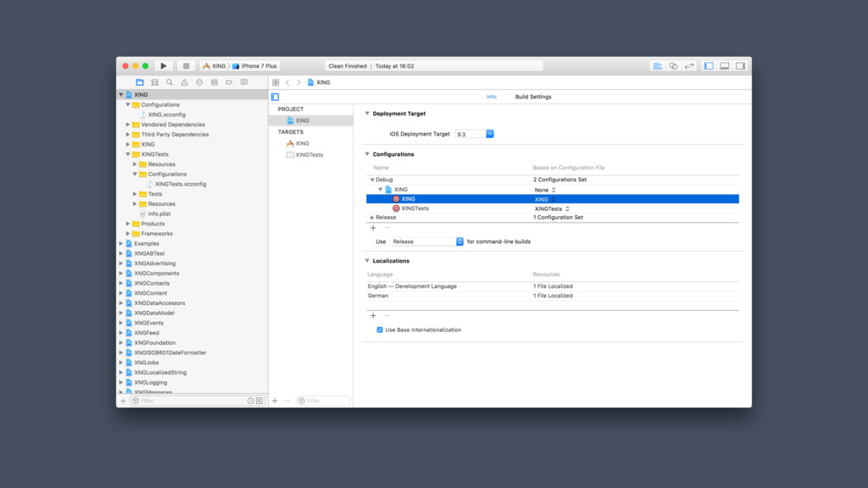Open the Debug navigator icon
Image resolution: width=868 pixels, height=488 pixels.
[x=214, y=82]
